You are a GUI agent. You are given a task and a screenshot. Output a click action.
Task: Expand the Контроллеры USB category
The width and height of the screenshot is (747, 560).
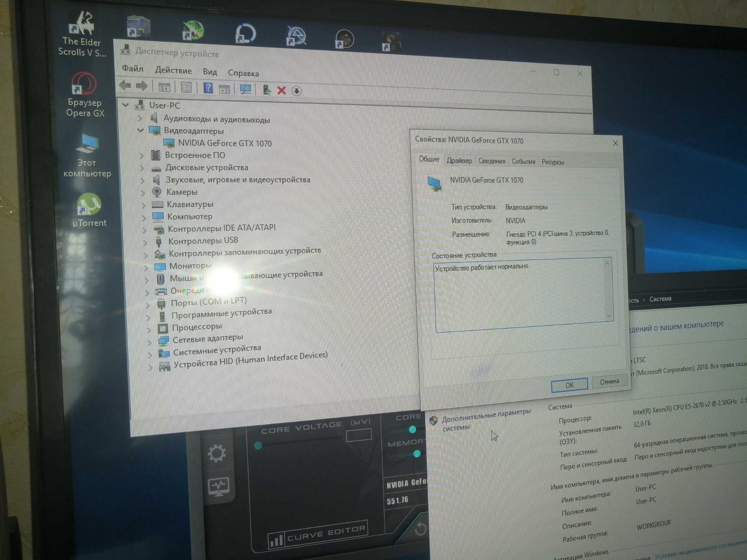(145, 242)
